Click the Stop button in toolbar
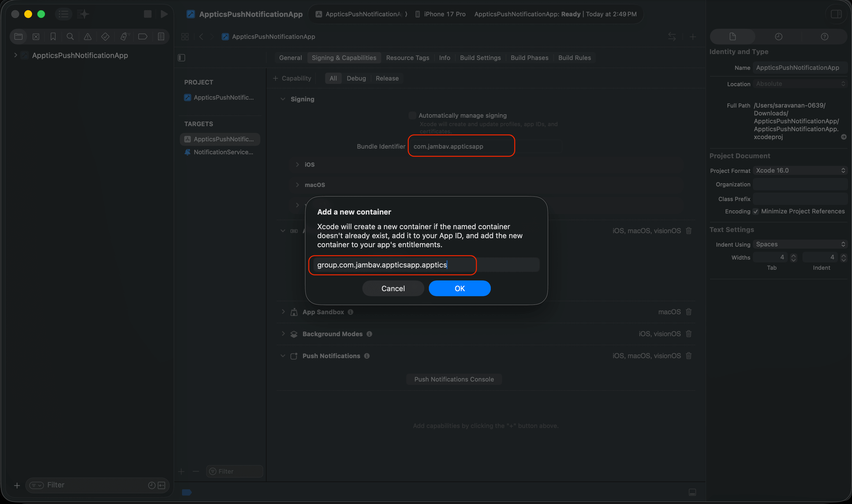 tap(148, 14)
